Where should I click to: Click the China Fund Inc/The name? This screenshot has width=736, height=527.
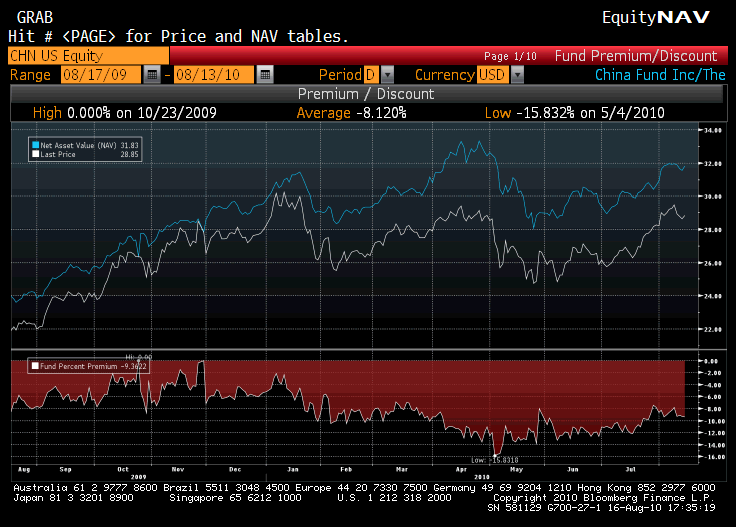coord(660,75)
